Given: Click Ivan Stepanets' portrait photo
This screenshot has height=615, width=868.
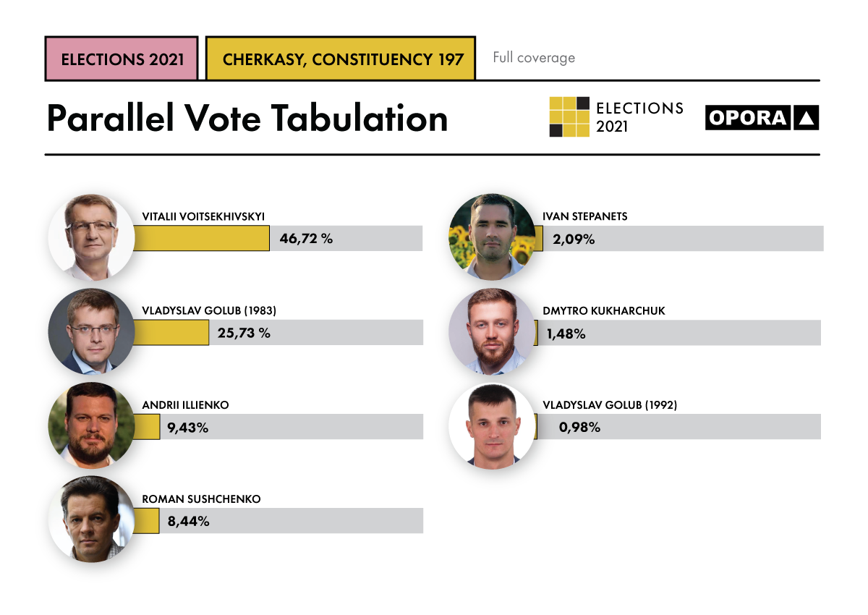Looking at the screenshot, I should tap(492, 237).
